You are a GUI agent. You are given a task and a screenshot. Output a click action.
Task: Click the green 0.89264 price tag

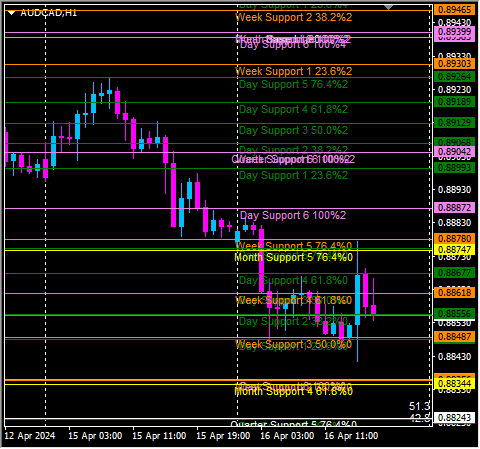coord(454,77)
